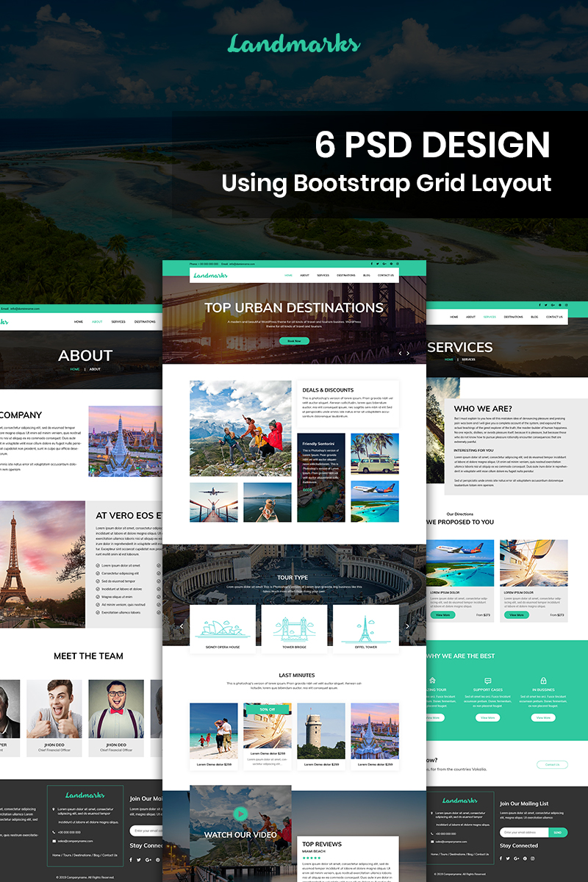
Task: Click Home link in Services breadcrumb
Action: (x=448, y=359)
